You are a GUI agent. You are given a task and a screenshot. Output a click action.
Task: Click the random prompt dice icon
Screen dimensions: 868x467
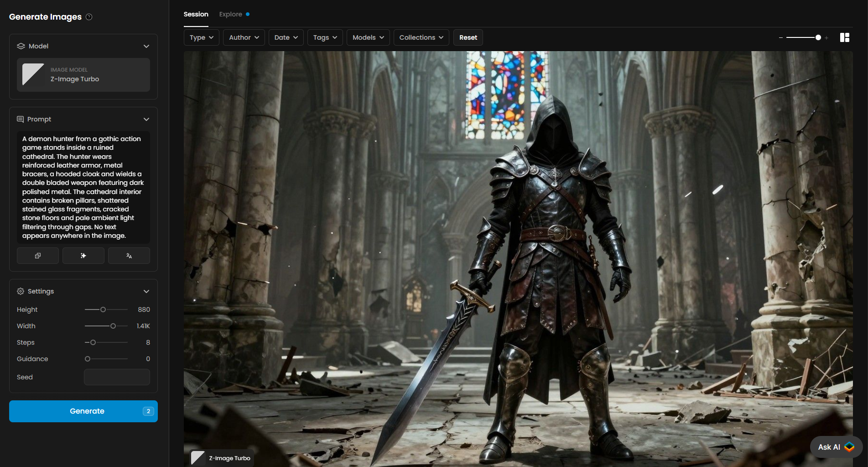(38, 256)
